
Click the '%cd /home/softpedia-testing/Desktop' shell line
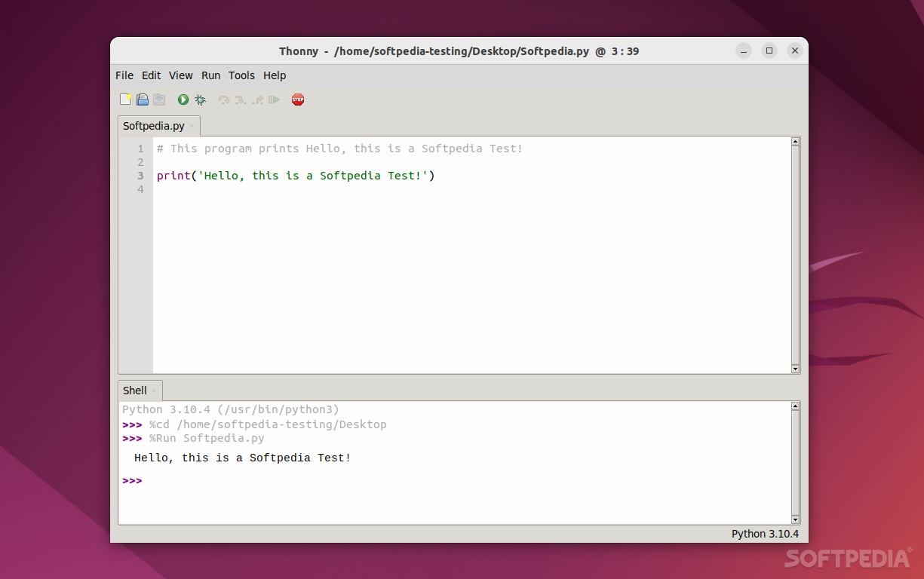(x=268, y=424)
